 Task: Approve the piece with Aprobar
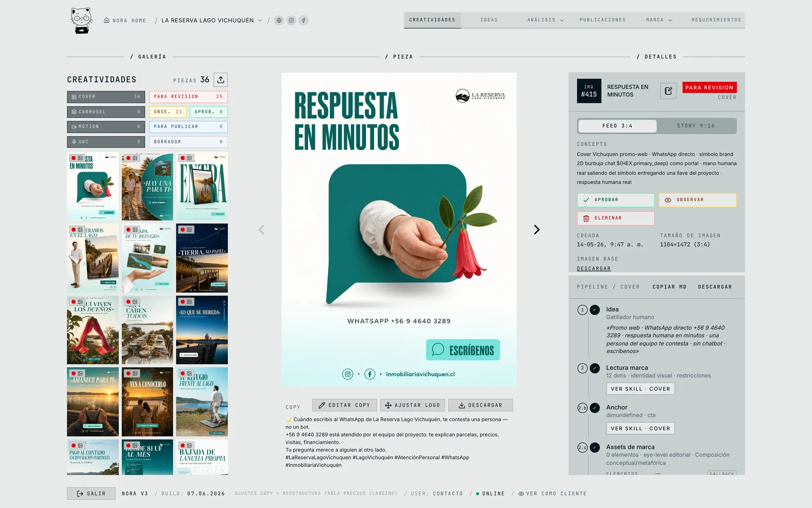pyautogui.click(x=616, y=200)
